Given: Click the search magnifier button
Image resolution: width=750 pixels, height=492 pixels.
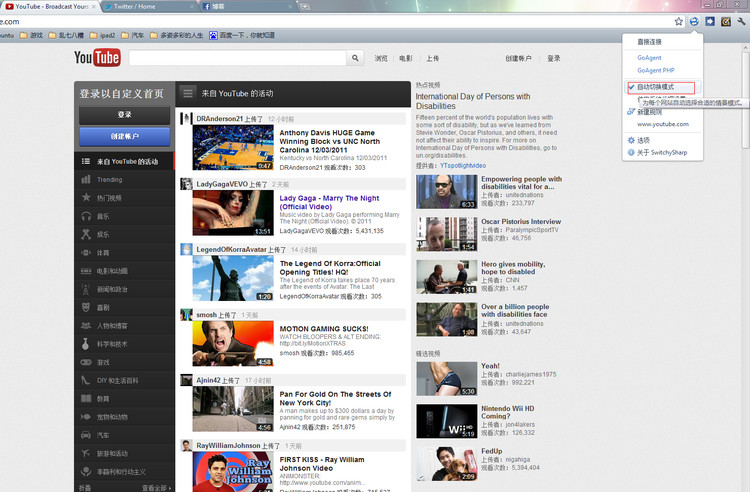Looking at the screenshot, I should (355, 58).
